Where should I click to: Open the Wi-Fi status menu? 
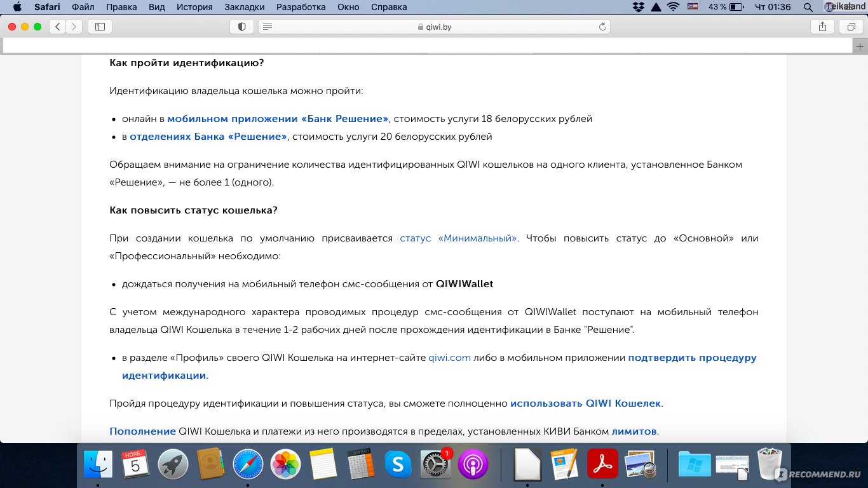[673, 7]
